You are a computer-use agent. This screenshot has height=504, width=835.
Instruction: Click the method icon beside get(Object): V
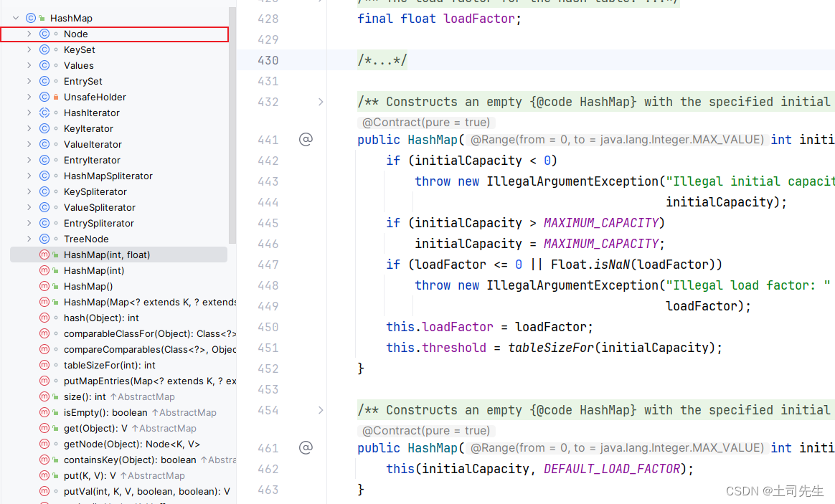(x=44, y=429)
